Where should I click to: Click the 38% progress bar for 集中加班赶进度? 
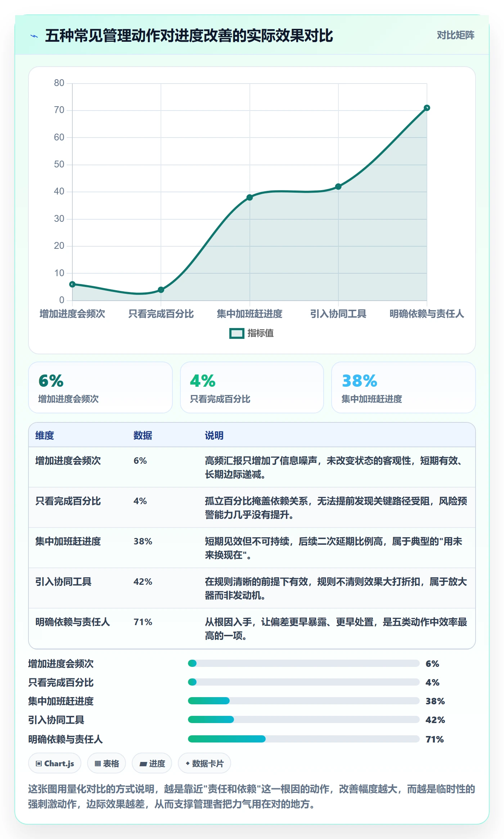point(304,701)
